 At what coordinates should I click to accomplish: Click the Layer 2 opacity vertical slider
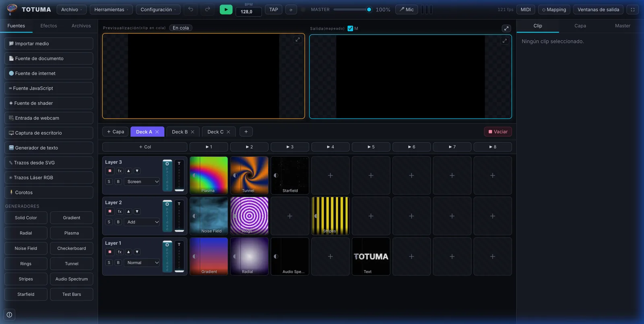point(167,216)
